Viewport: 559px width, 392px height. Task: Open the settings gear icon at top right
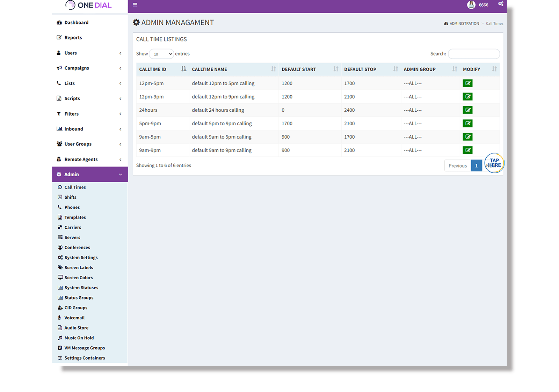coord(501,4)
